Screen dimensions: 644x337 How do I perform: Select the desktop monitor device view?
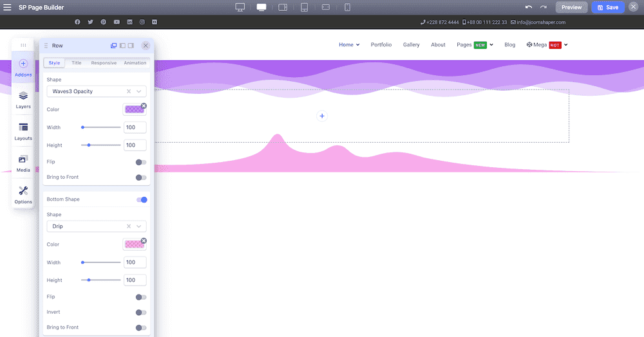[x=240, y=7]
